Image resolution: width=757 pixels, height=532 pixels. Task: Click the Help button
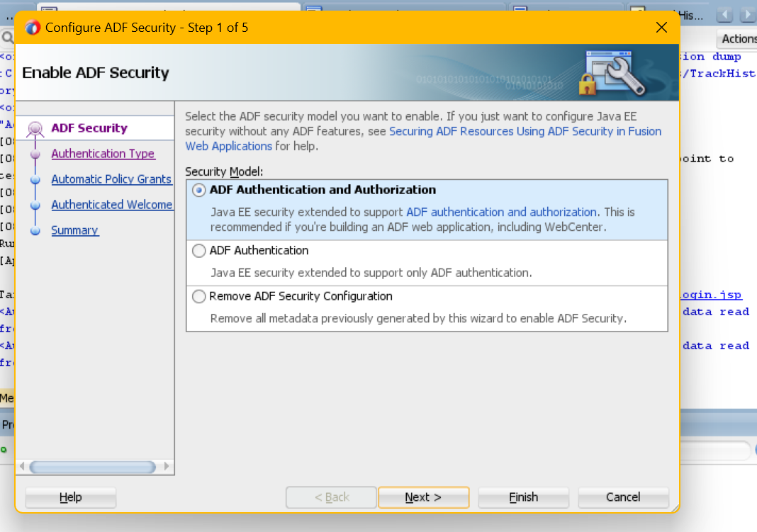(70, 497)
